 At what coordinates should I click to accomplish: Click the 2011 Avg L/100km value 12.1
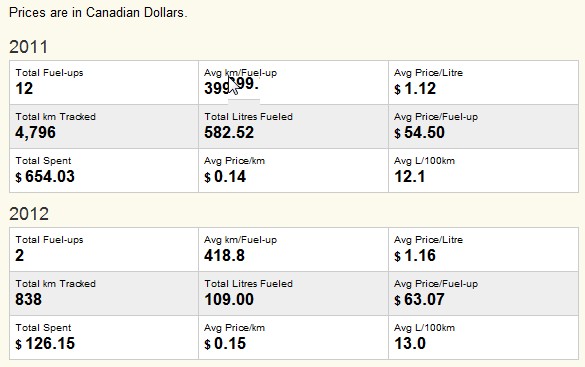click(410, 176)
